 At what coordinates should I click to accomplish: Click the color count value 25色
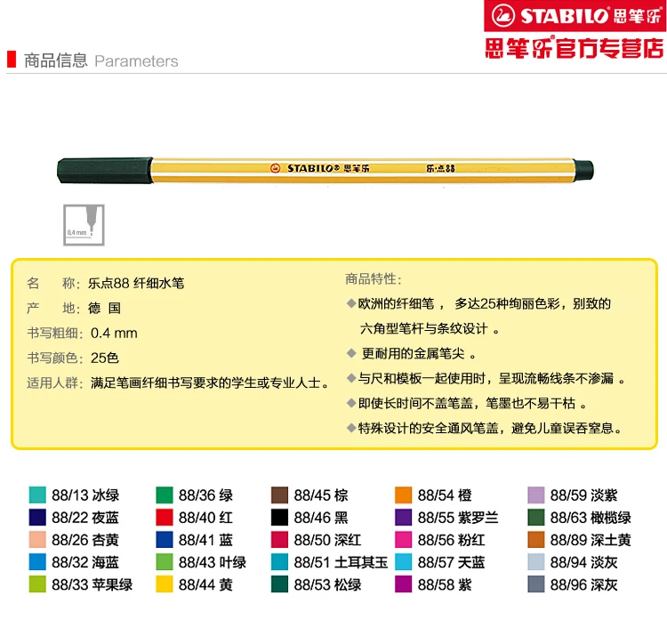coord(105,358)
